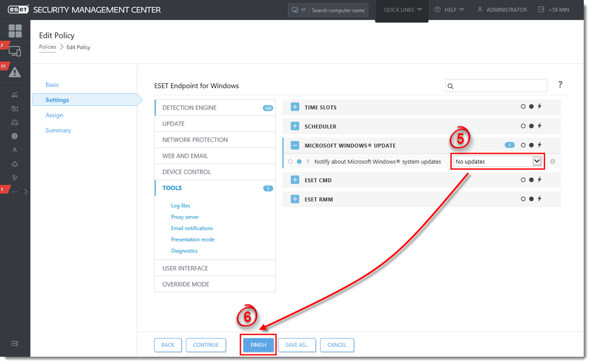Click the question mark help icon beside search
The image size is (591, 364).
[560, 84]
